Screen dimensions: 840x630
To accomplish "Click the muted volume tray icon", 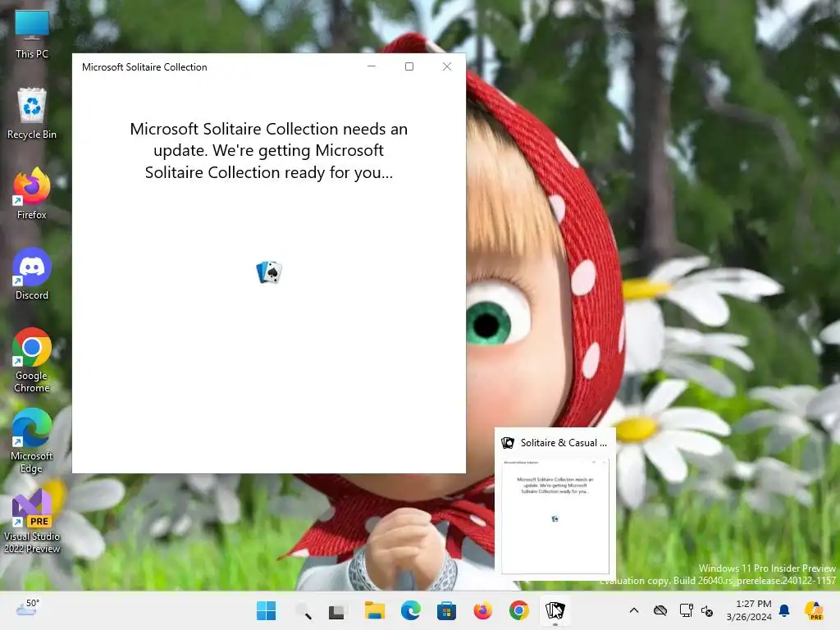I will click(x=707, y=610).
